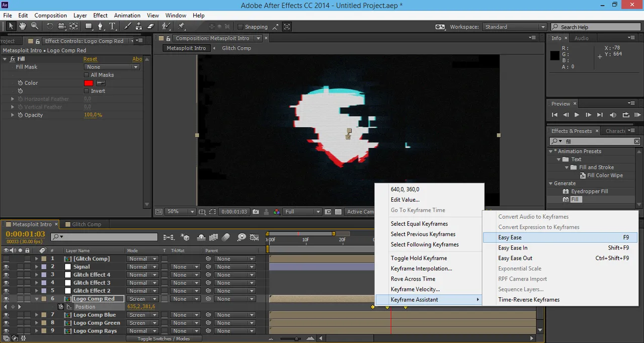The image size is (644, 343).
Task: Open the viewer magnification dropdown at 50%
Action: 180,212
